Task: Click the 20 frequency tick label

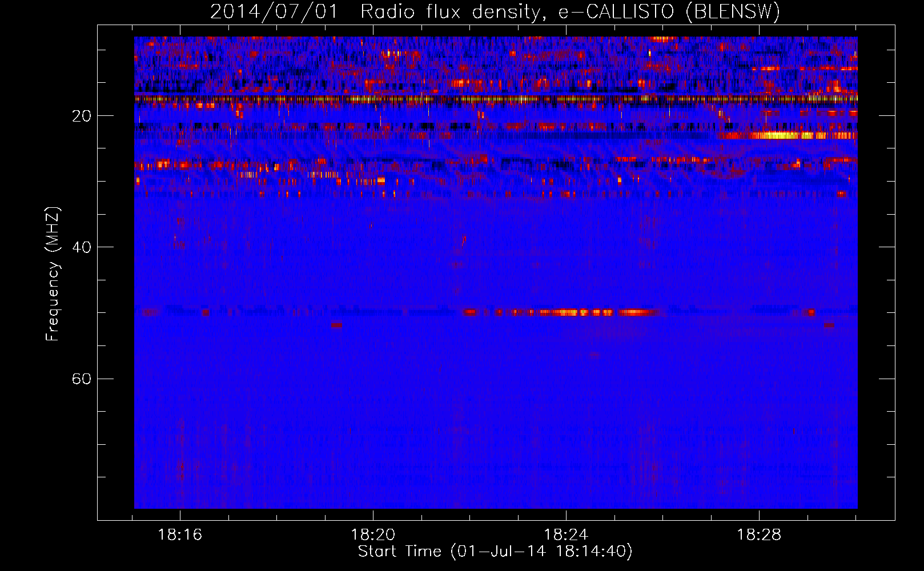Action: (81, 116)
